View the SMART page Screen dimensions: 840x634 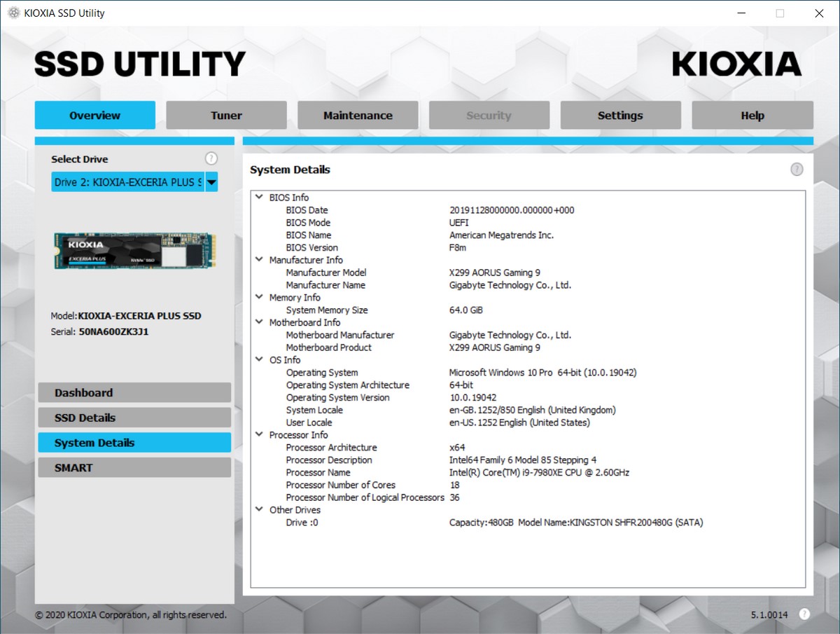[134, 468]
